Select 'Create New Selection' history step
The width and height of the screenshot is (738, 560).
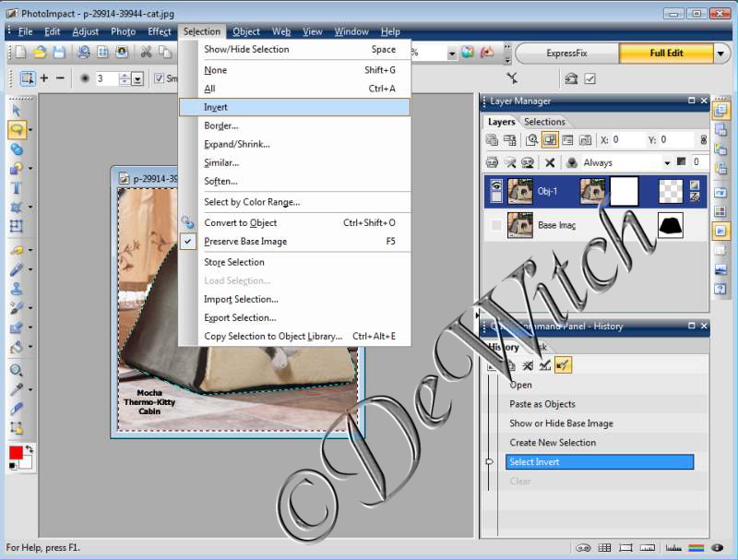pyautogui.click(x=553, y=443)
